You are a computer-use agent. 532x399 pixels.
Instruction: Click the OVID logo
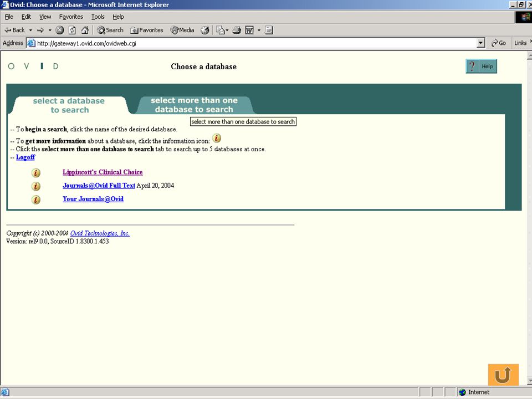[33, 66]
